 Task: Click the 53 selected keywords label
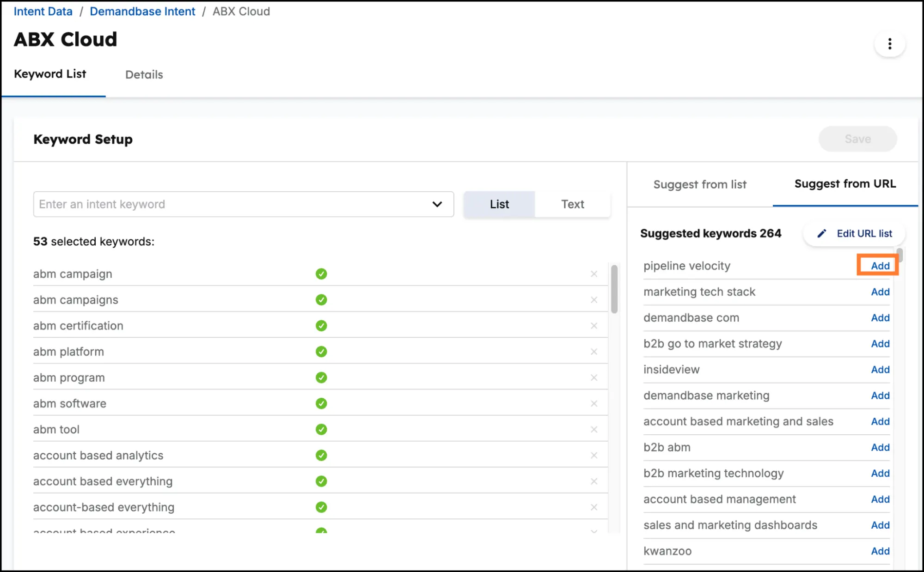94,242
